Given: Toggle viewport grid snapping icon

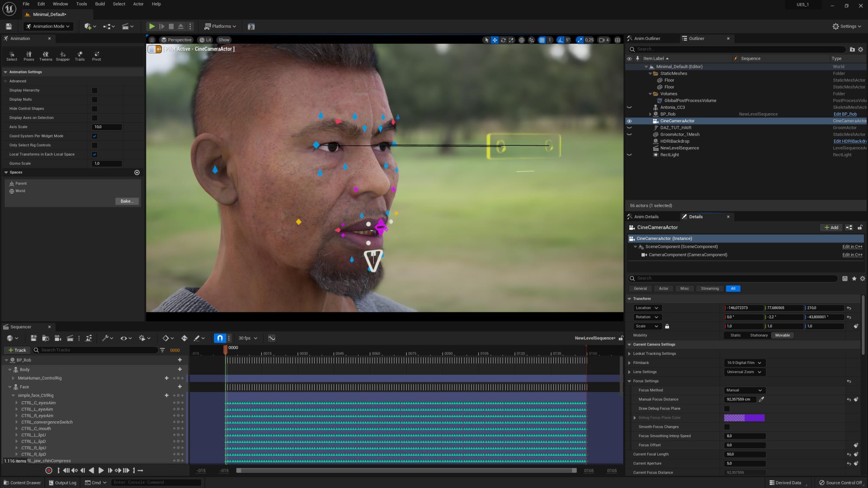Looking at the screenshot, I should [542, 40].
